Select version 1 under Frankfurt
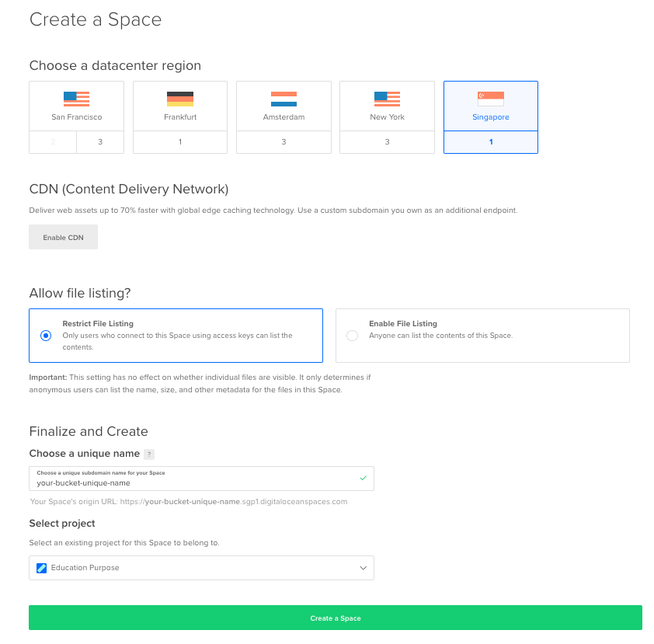 (179, 142)
